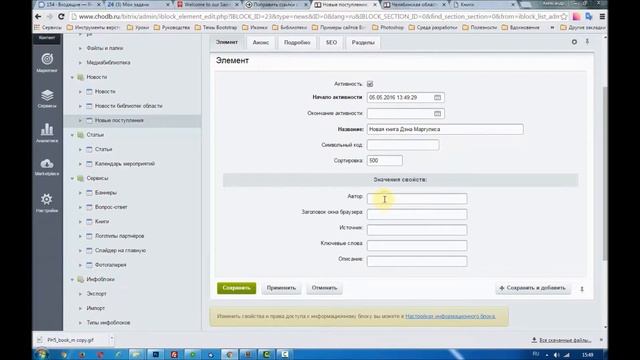The height and width of the screenshot is (360, 640).
Task: Click the translate extension icon
Action: (x=589, y=17)
